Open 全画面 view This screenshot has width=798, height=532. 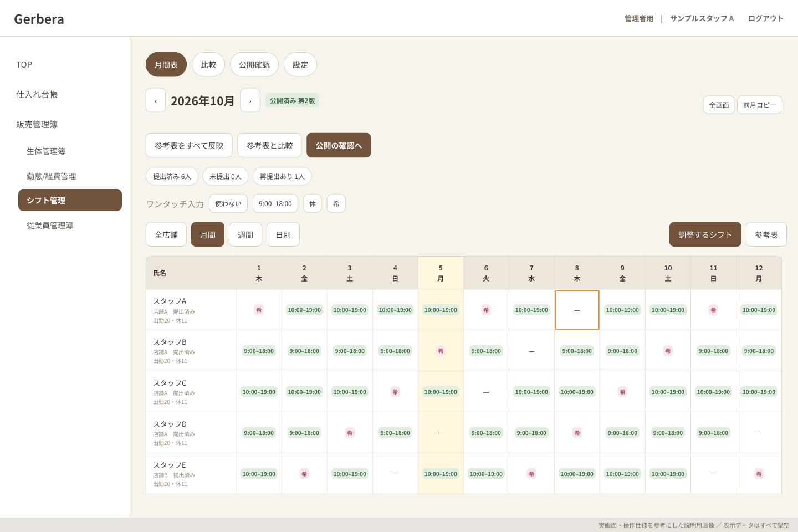click(719, 105)
